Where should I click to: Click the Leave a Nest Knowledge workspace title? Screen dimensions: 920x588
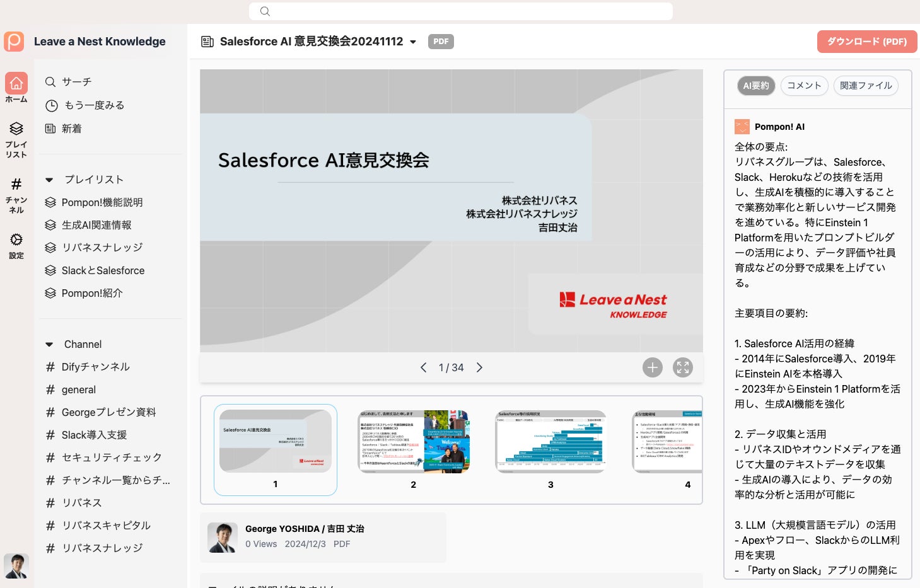pyautogui.click(x=100, y=42)
